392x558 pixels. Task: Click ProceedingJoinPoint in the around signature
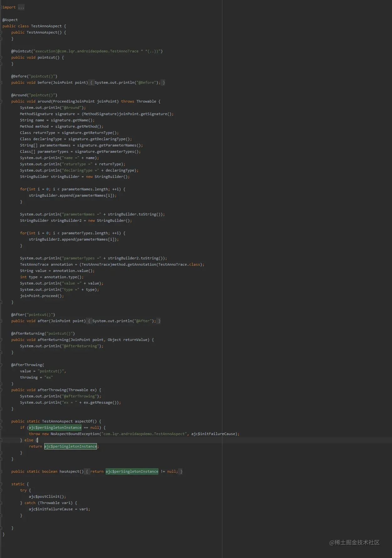74,101
